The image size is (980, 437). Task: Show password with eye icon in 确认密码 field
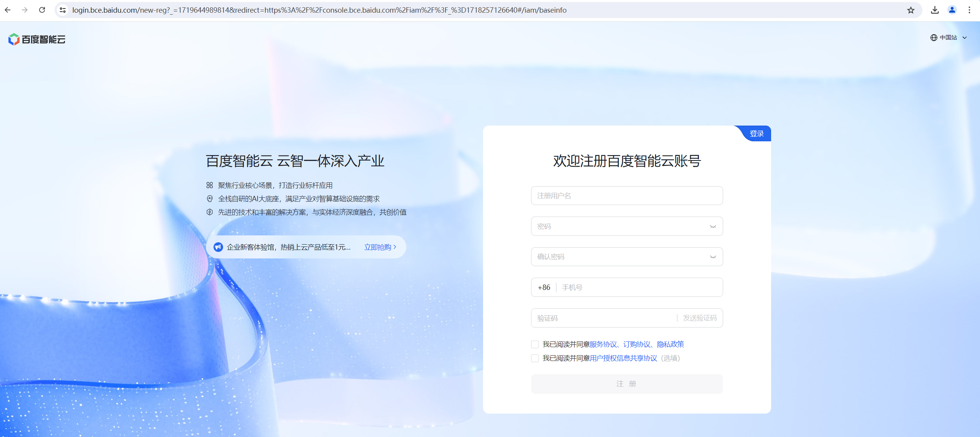(x=713, y=257)
